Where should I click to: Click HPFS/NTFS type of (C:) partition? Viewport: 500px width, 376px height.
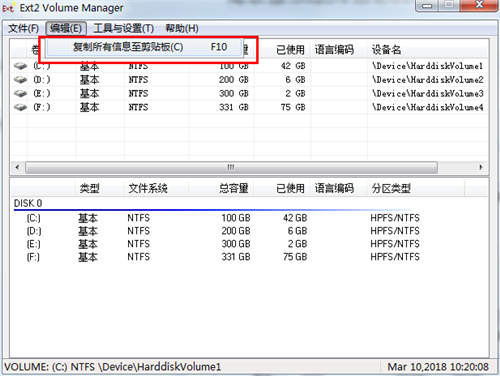coord(395,218)
